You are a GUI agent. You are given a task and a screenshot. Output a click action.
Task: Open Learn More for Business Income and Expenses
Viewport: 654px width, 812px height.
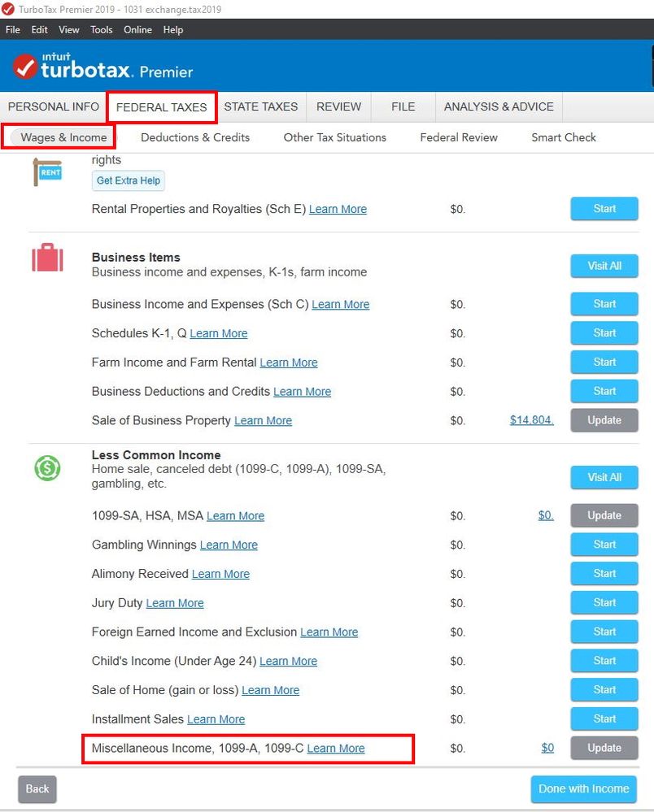click(x=341, y=305)
